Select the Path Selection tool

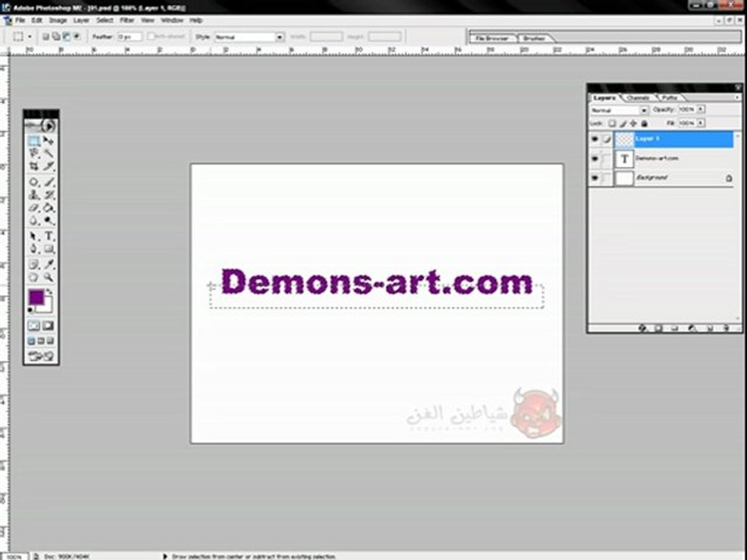point(33,236)
